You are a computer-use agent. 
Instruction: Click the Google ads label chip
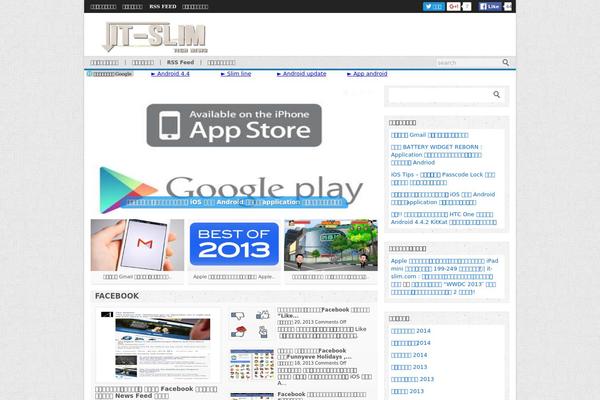(110, 73)
